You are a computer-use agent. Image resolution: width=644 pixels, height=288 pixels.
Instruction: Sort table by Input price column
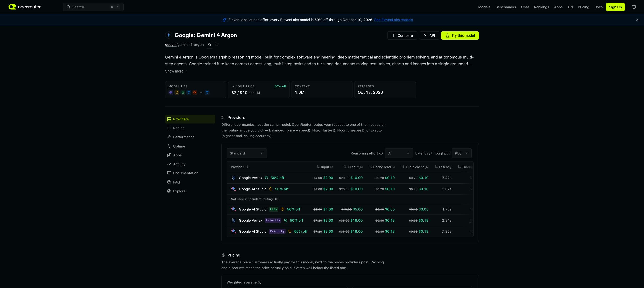coord(325,167)
